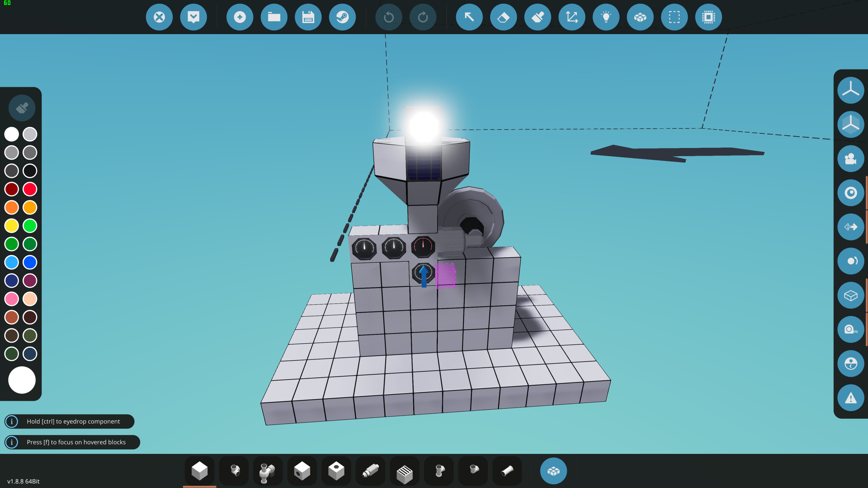Open the Steam Workshop button
Image resolution: width=868 pixels, height=488 pixels.
coord(342,17)
